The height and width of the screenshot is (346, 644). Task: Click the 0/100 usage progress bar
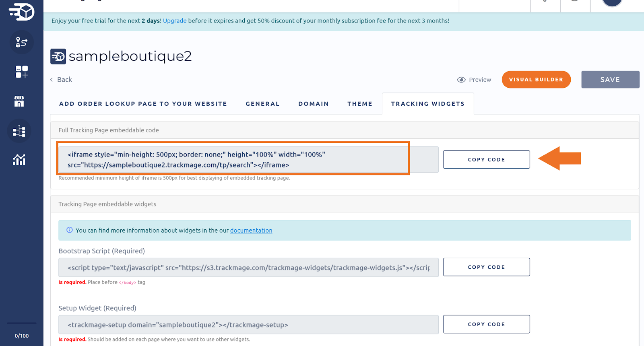[x=22, y=323]
